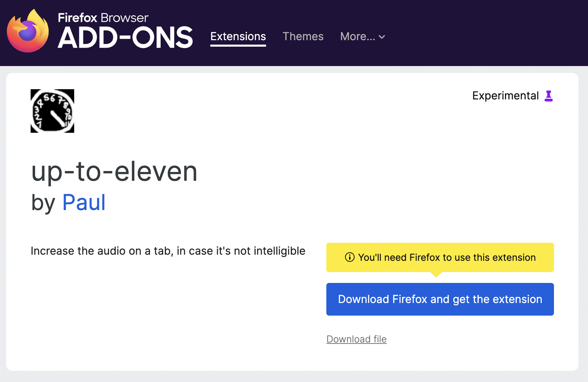588x382 pixels.
Task: Click the Firefox Browser wordmark
Action: pyautogui.click(x=103, y=18)
